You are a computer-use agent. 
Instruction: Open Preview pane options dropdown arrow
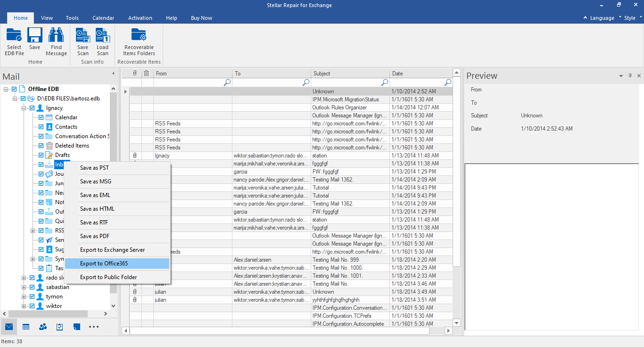pos(621,76)
